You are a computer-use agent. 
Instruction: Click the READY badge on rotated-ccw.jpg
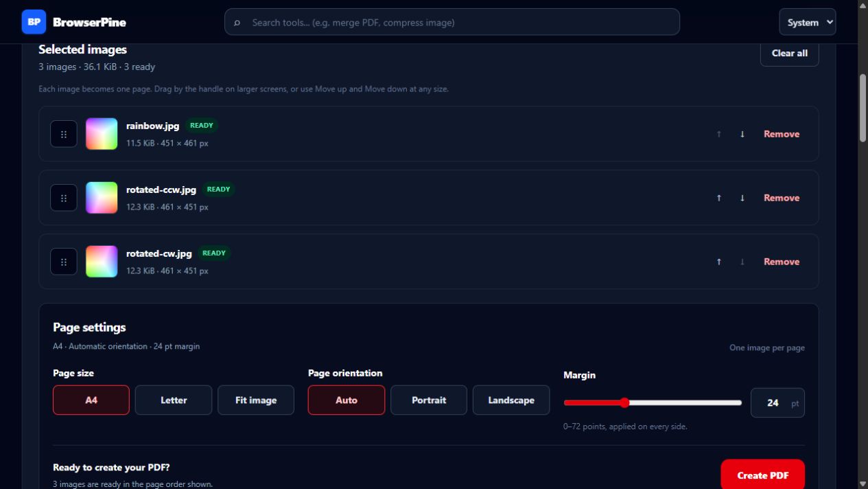click(x=218, y=190)
